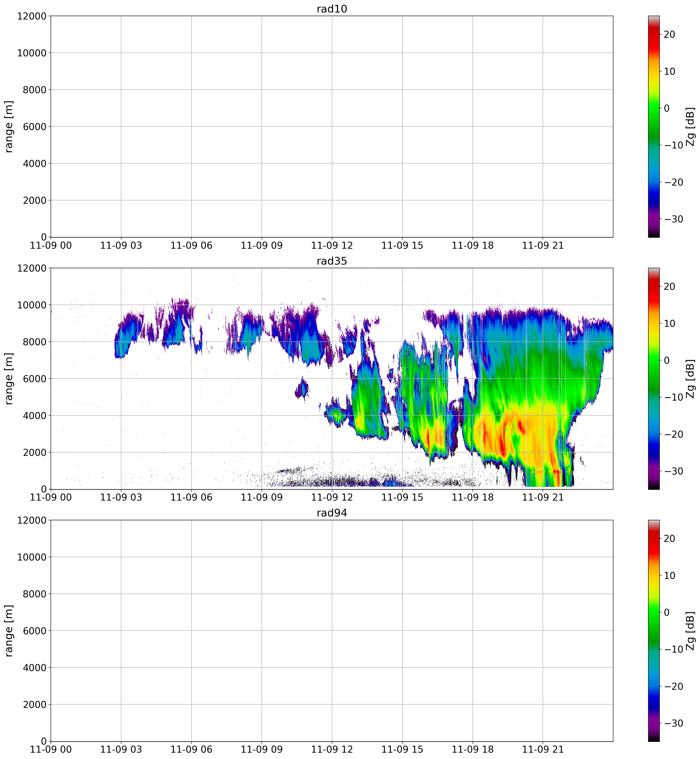700x759 pixels.
Task: Click the '6000' y-tick of rad10 plot
Action: 35,126
